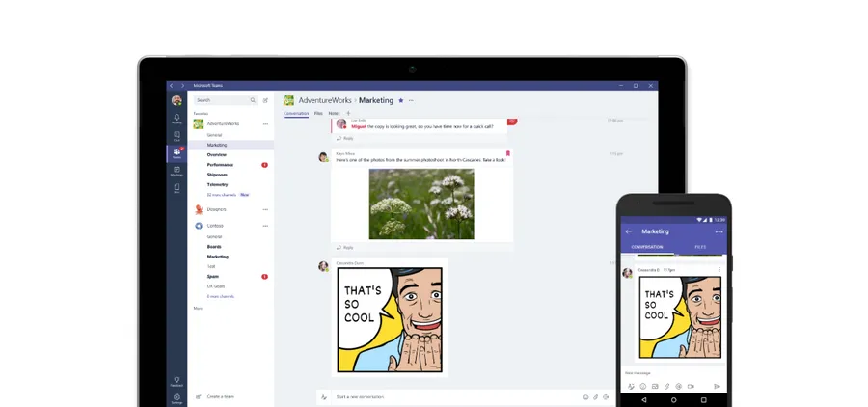Click the Create a team link
The image size is (868, 407).
pos(220,397)
